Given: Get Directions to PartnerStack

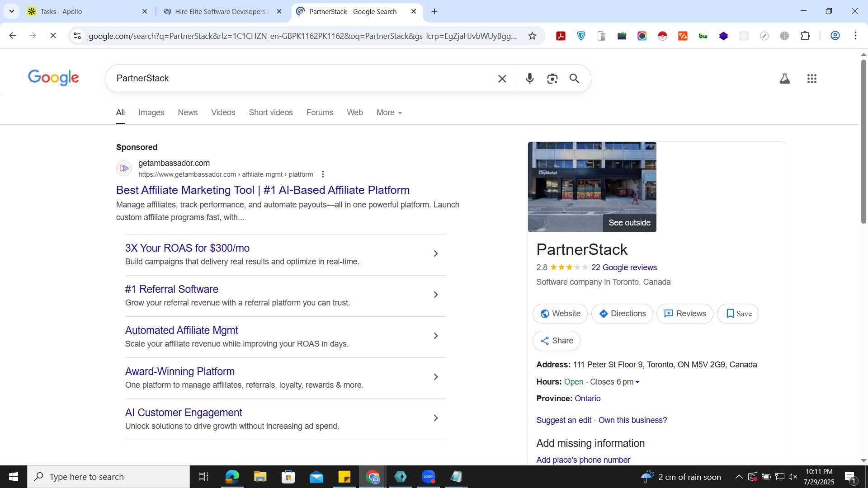Looking at the screenshot, I should (622, 314).
